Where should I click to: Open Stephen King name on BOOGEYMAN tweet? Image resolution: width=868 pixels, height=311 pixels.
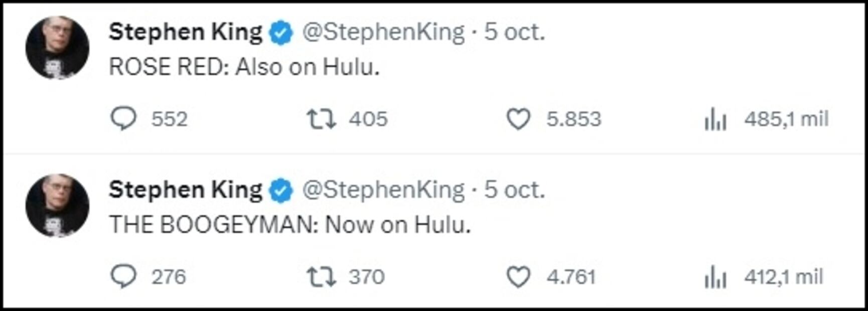185,191
